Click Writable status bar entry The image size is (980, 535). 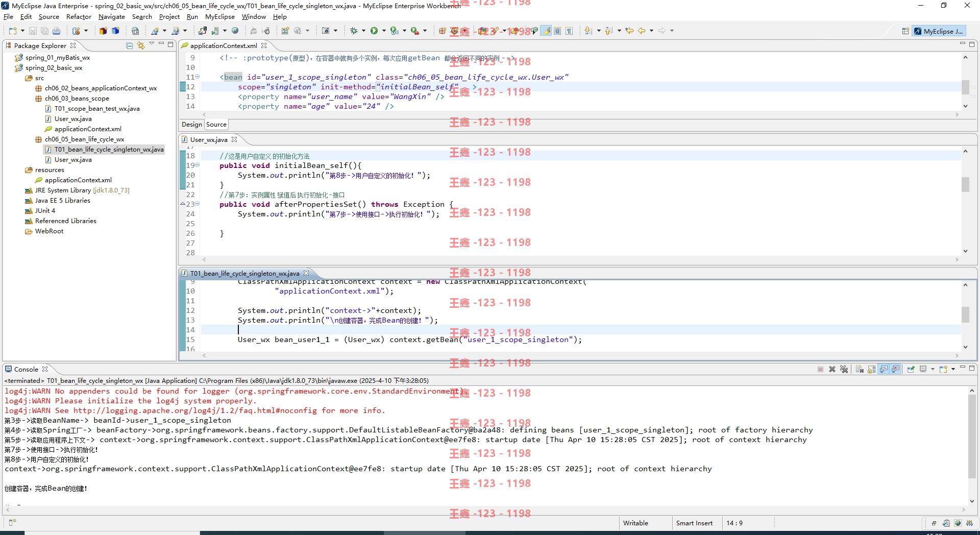(635, 523)
